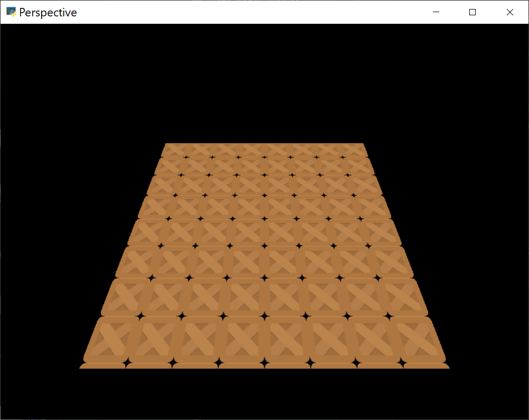529x420 pixels.
Task: Pick the second crate from left in the farthest row
Action: 201,150
